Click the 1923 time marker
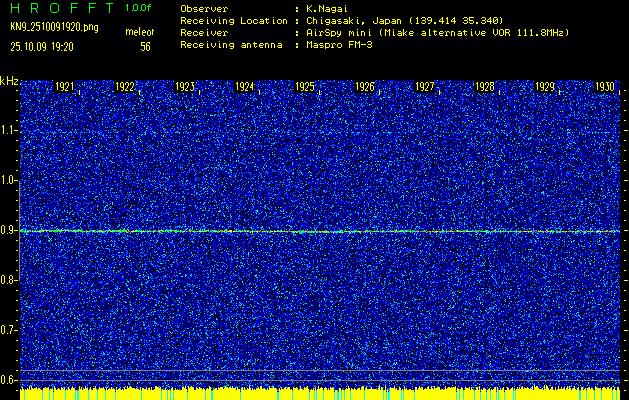The width and height of the screenshot is (629, 400). (185, 88)
